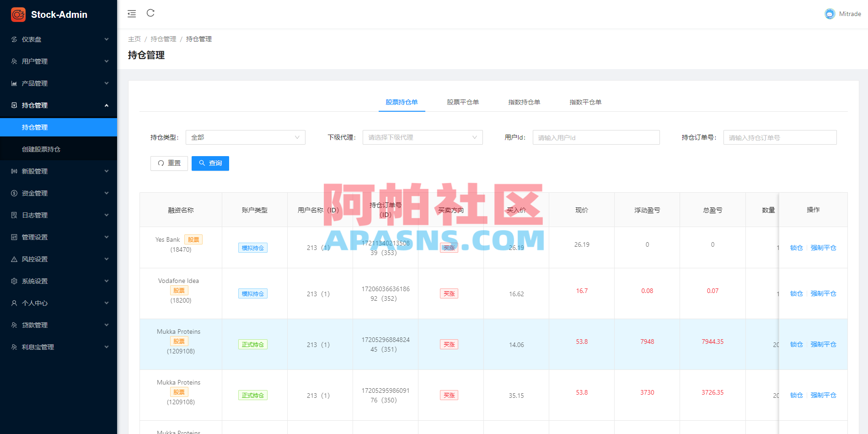Viewport: 868px width, 434px height.
Task: Open the 产品管理 sidebar icon
Action: pos(14,83)
